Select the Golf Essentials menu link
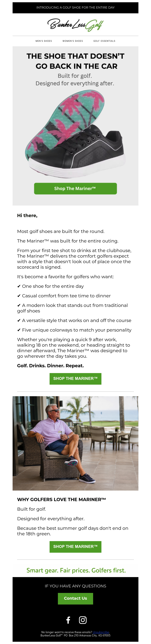Image resolution: width=151 pixels, height=644 pixels. (x=104, y=41)
